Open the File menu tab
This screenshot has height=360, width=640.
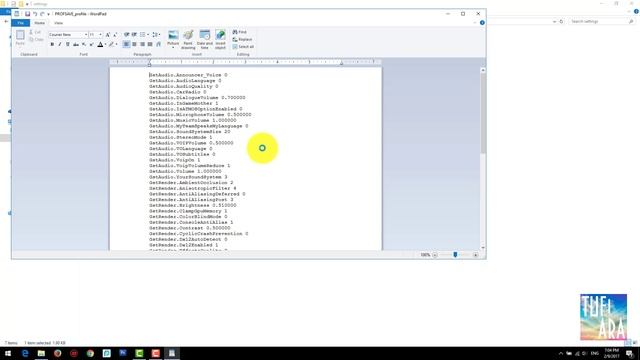click(x=20, y=23)
